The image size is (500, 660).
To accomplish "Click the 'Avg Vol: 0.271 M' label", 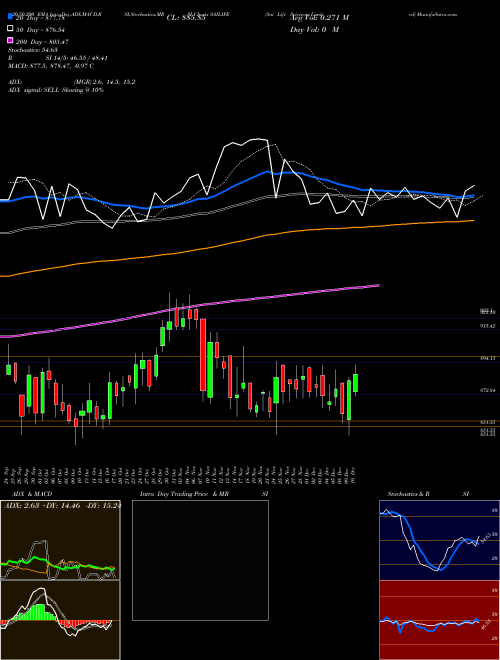I will (x=319, y=18).
